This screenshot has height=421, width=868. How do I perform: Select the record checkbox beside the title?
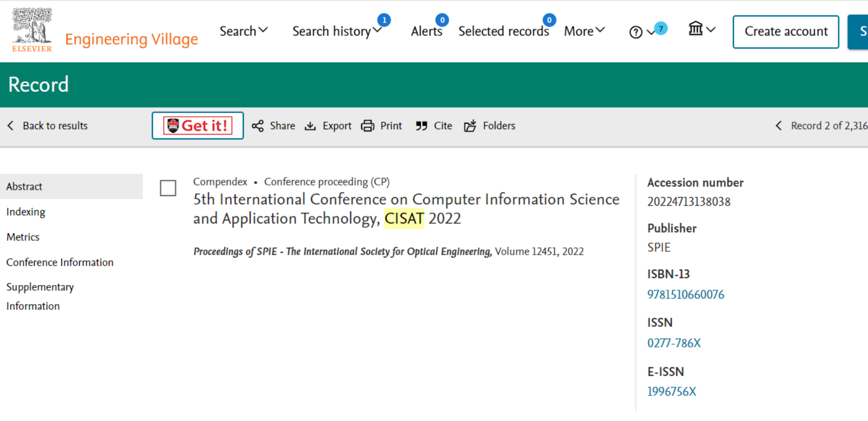168,188
